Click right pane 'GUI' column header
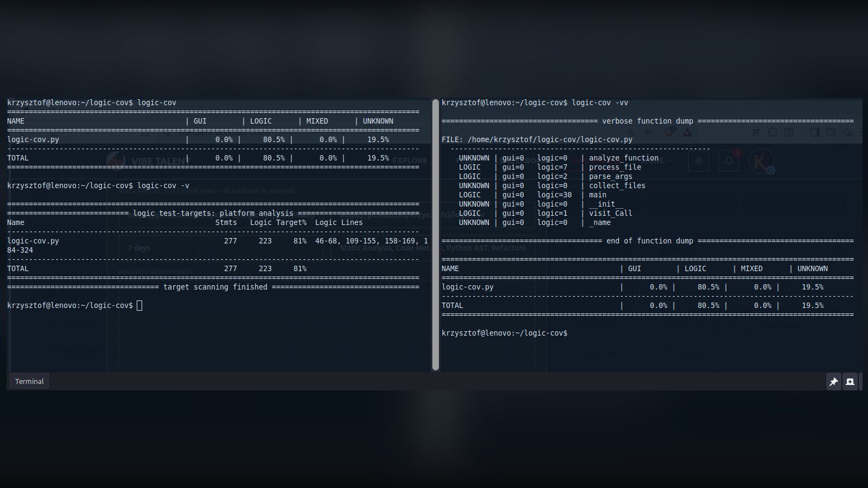 [x=635, y=268]
